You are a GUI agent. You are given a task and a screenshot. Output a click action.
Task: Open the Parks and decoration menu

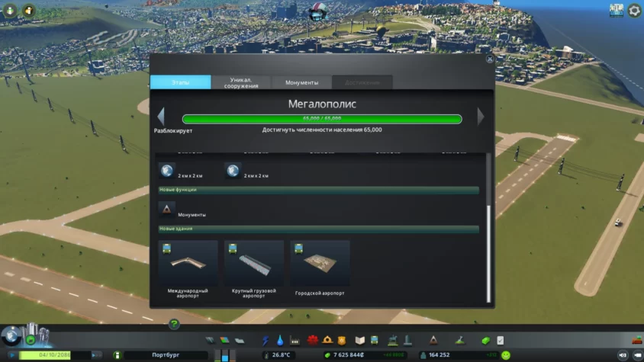pos(393,340)
